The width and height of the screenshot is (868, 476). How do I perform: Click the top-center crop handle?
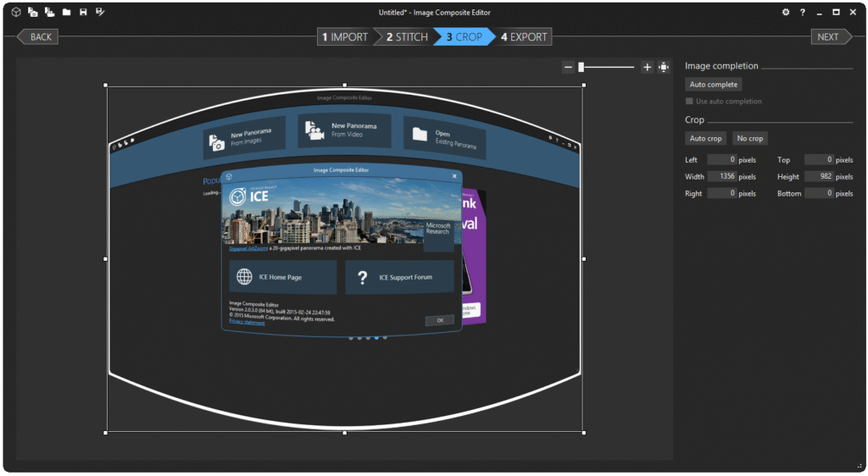[345, 86]
